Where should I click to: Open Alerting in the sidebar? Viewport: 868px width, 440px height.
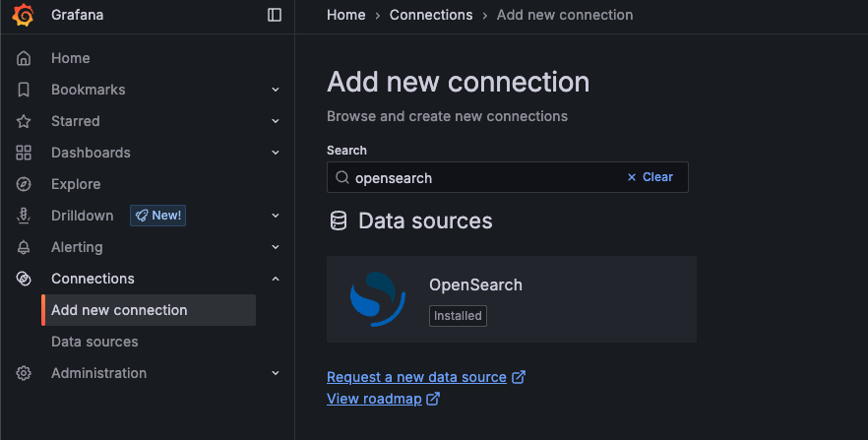coord(77,247)
